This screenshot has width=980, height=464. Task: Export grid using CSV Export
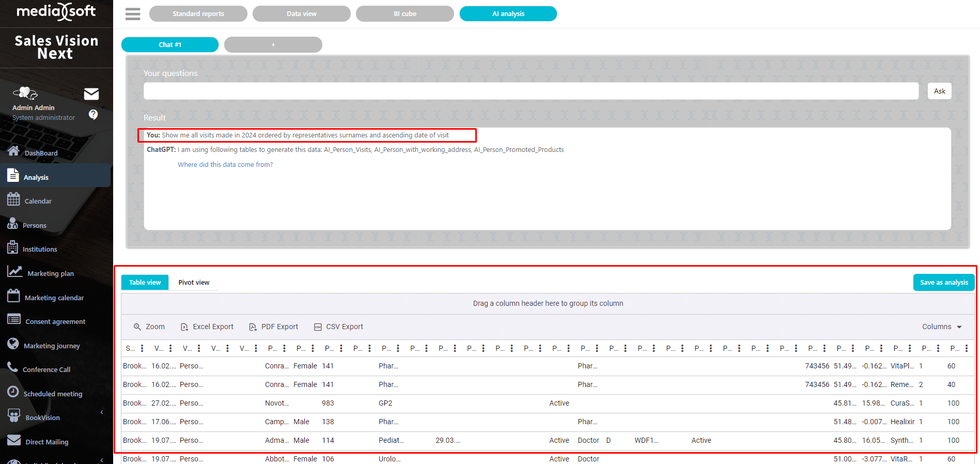338,327
